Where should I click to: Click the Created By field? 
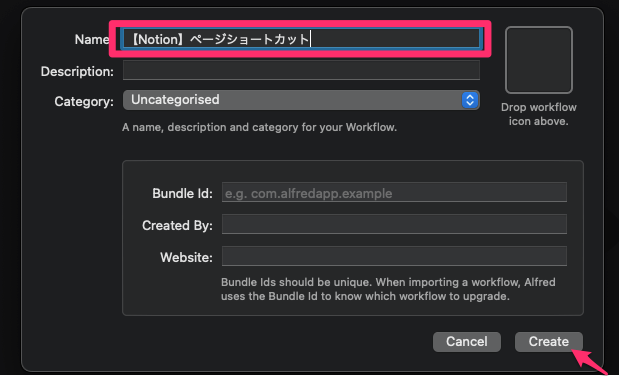pos(394,224)
